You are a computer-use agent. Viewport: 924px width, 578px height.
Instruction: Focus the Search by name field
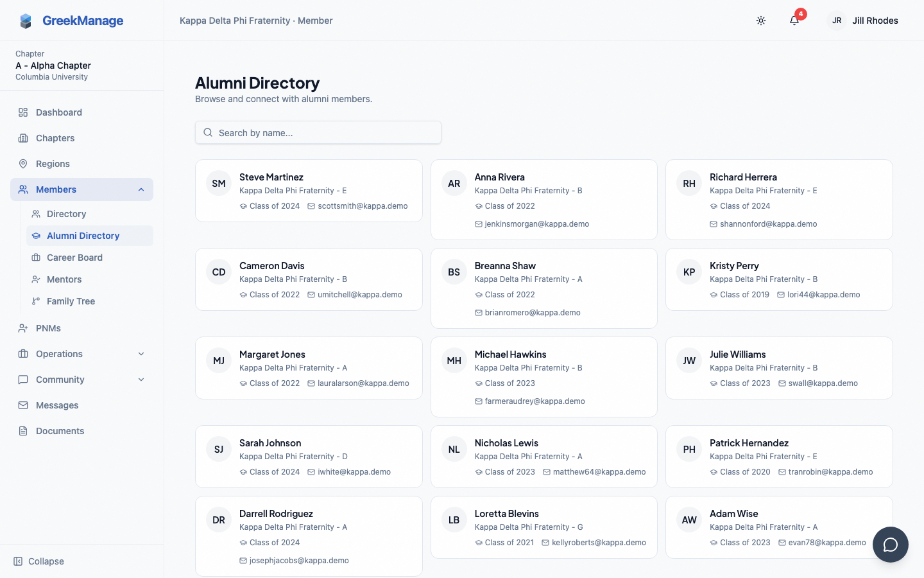318,132
